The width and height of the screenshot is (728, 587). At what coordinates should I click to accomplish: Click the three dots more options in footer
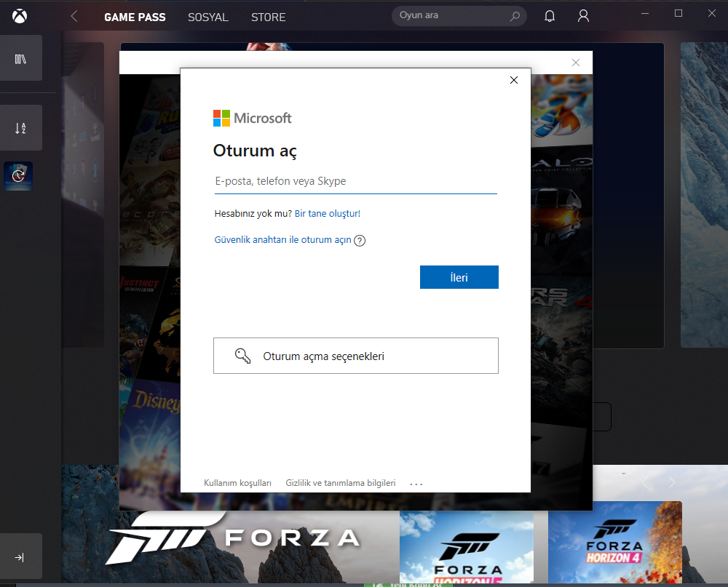coord(416,484)
